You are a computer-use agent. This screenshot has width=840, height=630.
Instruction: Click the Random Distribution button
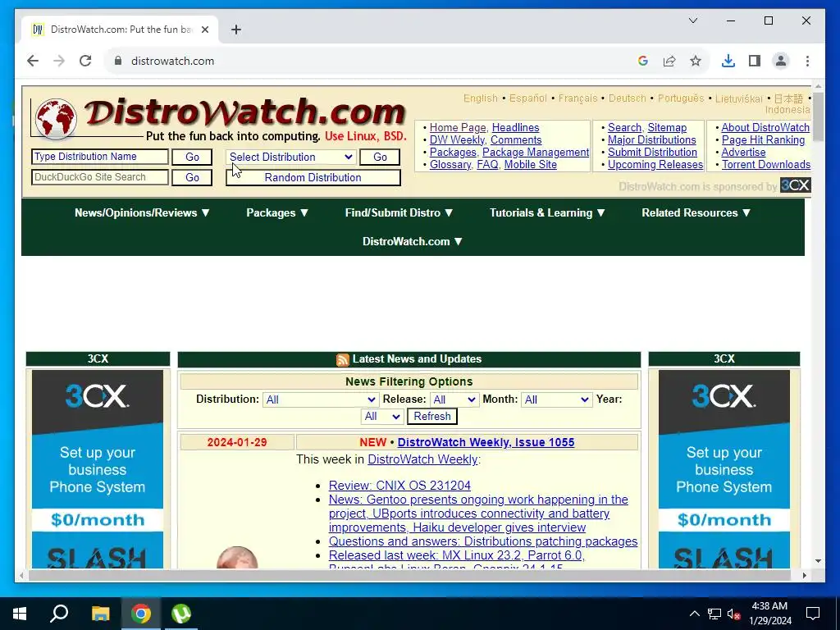pos(313,178)
